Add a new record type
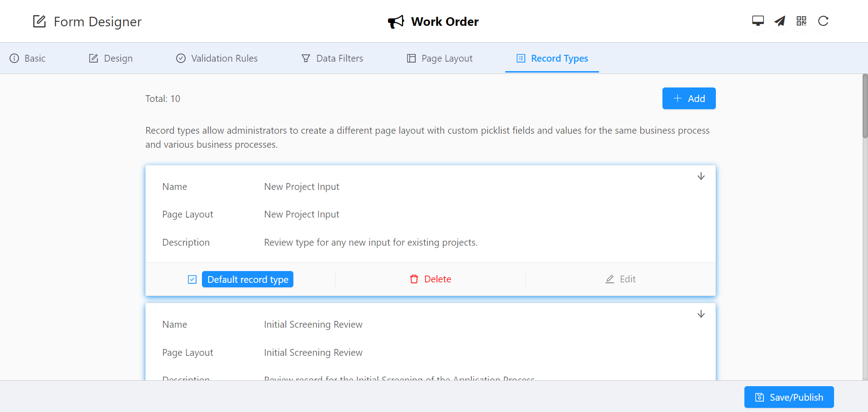This screenshot has height=412, width=868. pyautogui.click(x=689, y=98)
